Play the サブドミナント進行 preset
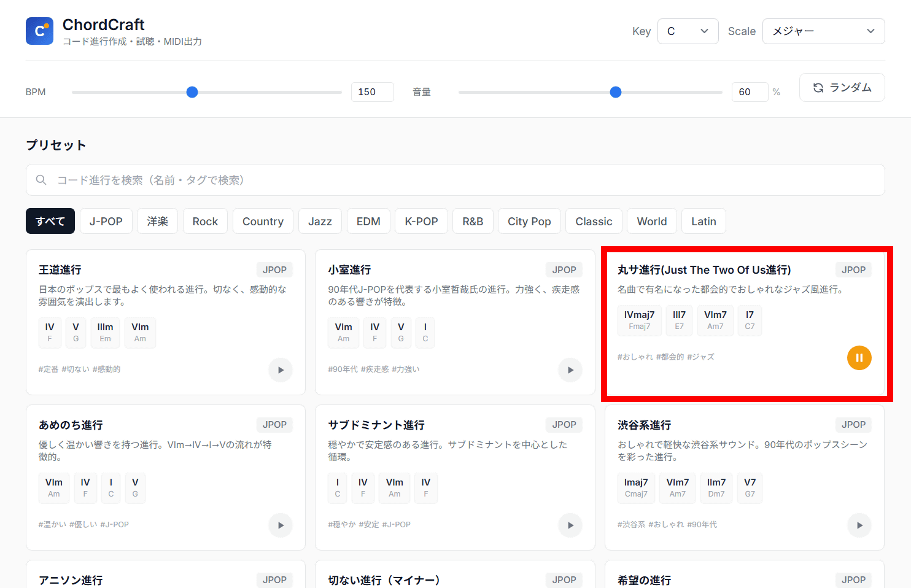The height and width of the screenshot is (588, 911). [570, 525]
